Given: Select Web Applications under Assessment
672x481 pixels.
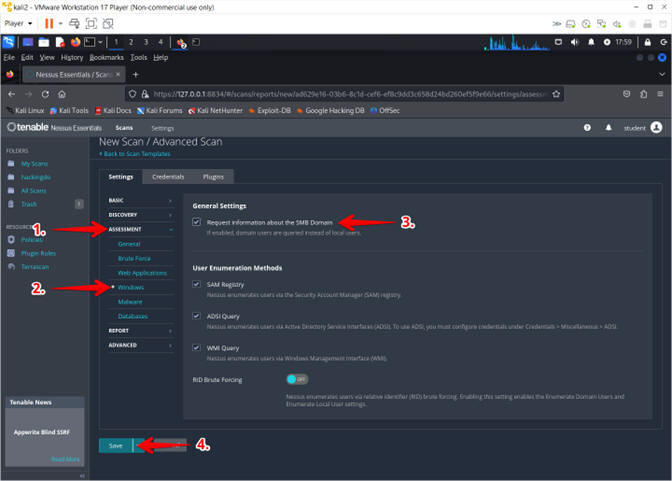Looking at the screenshot, I should (x=142, y=273).
